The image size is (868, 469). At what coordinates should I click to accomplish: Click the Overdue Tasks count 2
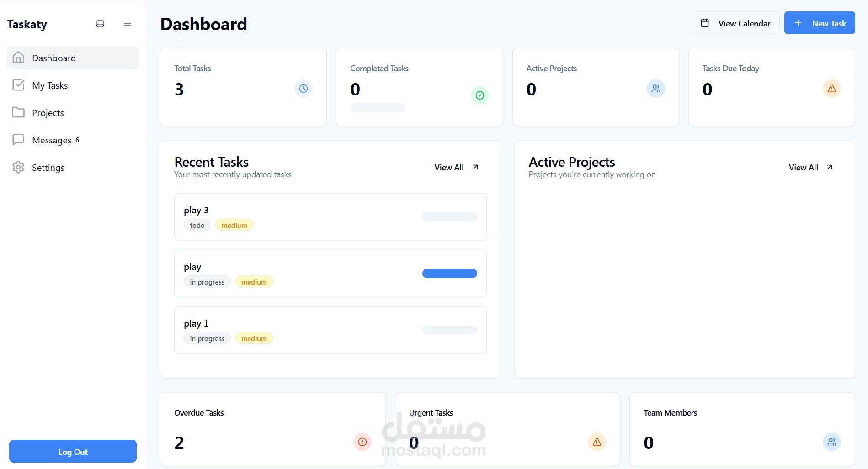[x=179, y=443]
